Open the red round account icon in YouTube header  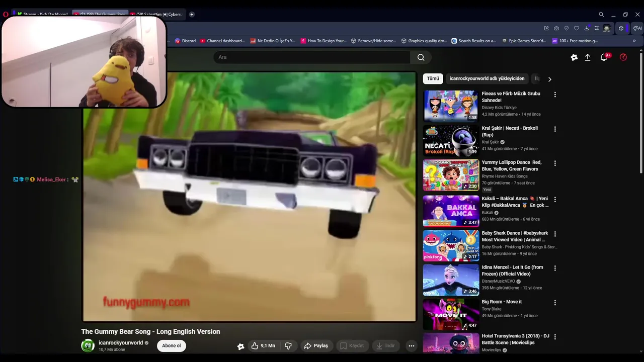coord(623,57)
